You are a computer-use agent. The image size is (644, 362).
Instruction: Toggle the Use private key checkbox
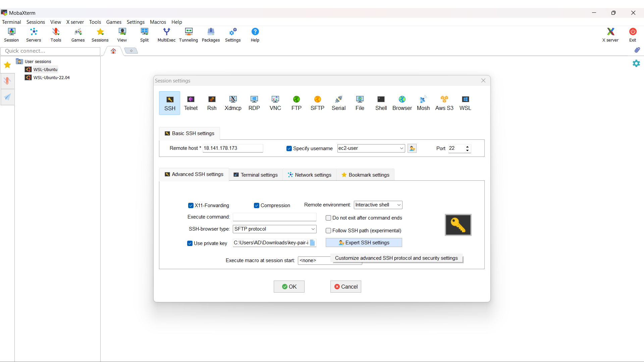[190, 243]
